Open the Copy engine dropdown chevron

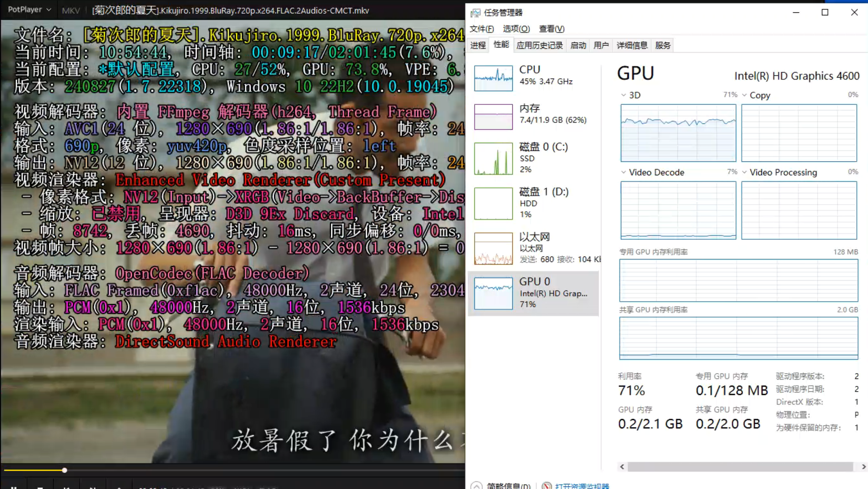[744, 95]
